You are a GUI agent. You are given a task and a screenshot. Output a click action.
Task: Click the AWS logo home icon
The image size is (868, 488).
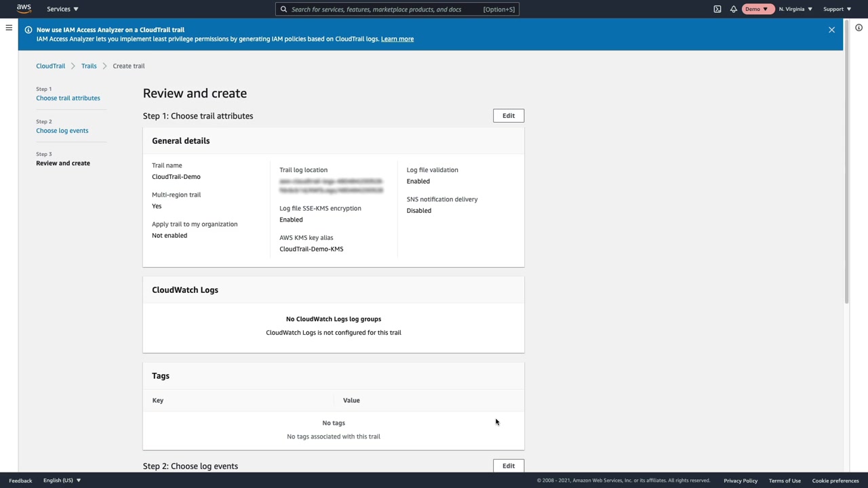click(x=24, y=9)
